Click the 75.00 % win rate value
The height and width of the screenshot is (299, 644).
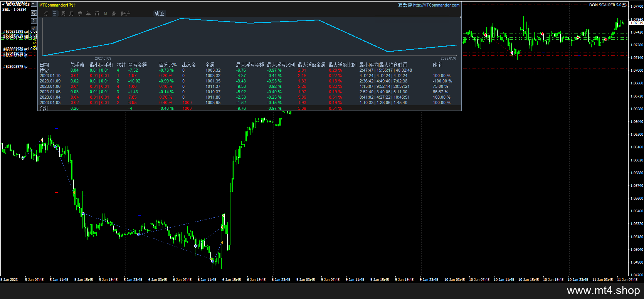coord(441,86)
